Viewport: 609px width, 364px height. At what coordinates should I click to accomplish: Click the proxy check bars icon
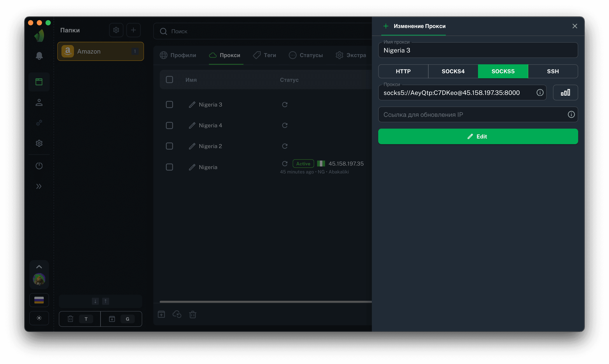pos(565,93)
